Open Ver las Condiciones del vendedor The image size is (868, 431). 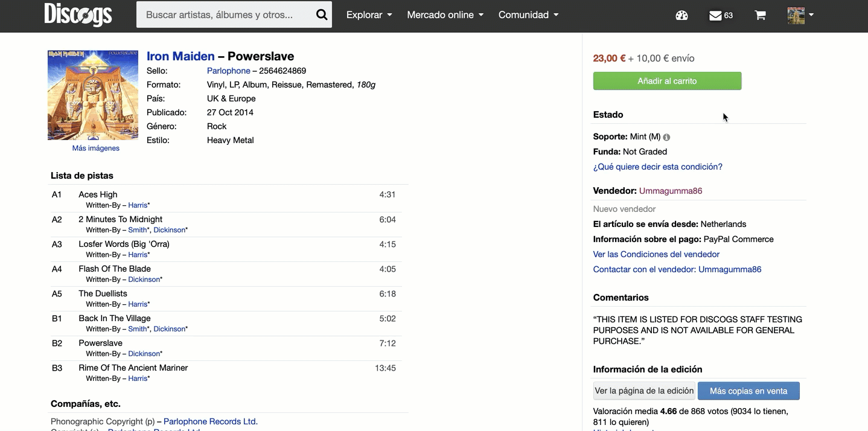(656, 254)
